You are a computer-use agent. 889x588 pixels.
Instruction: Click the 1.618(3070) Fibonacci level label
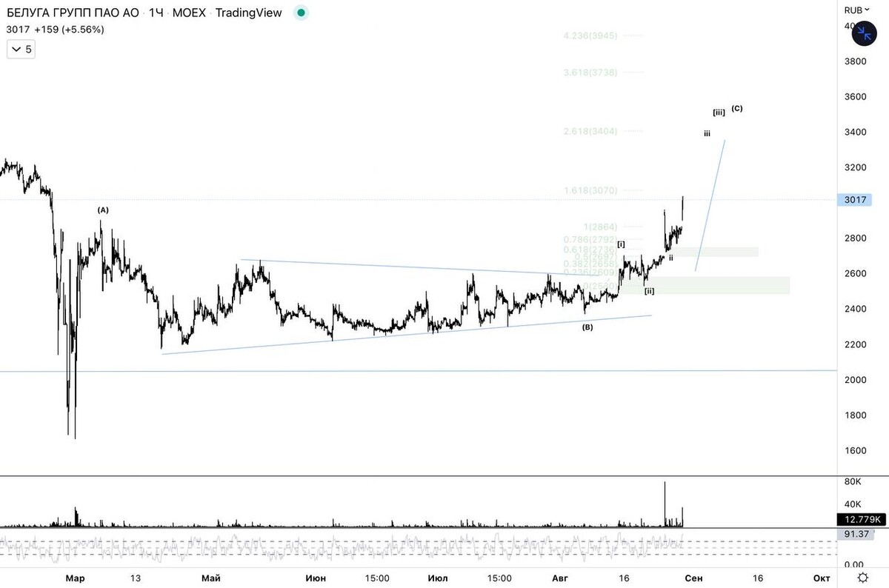tap(590, 190)
